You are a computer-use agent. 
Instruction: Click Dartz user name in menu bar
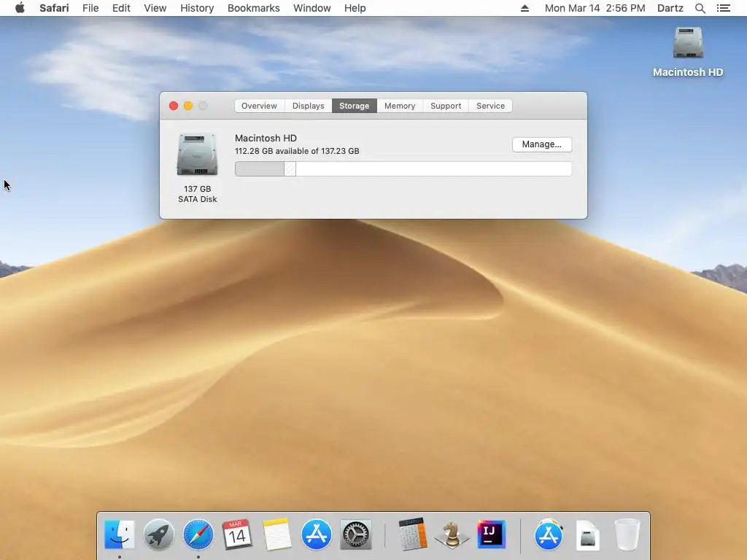click(x=670, y=8)
